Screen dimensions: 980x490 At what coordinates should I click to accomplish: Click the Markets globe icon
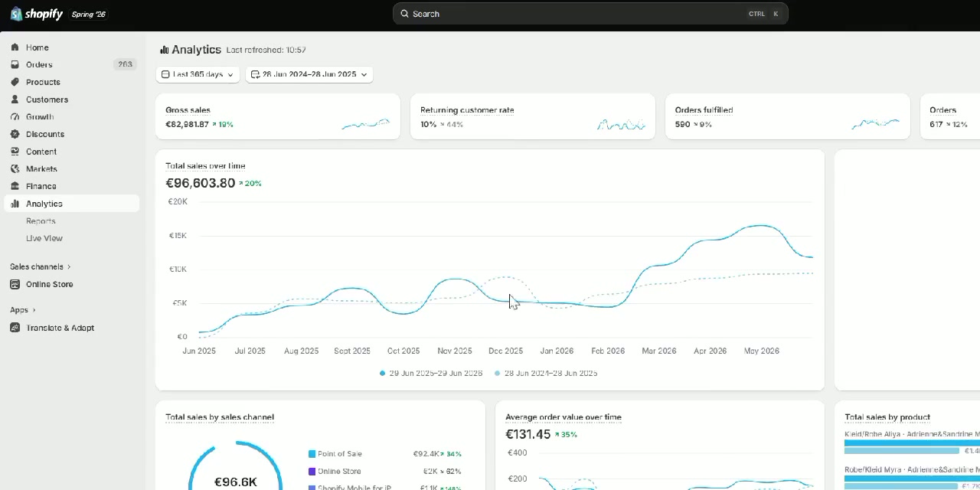15,169
